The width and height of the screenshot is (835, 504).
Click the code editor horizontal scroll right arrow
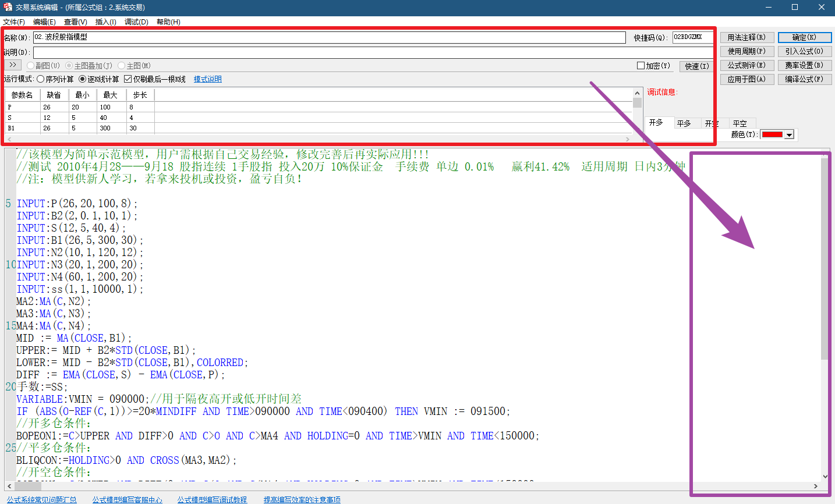(x=816, y=486)
